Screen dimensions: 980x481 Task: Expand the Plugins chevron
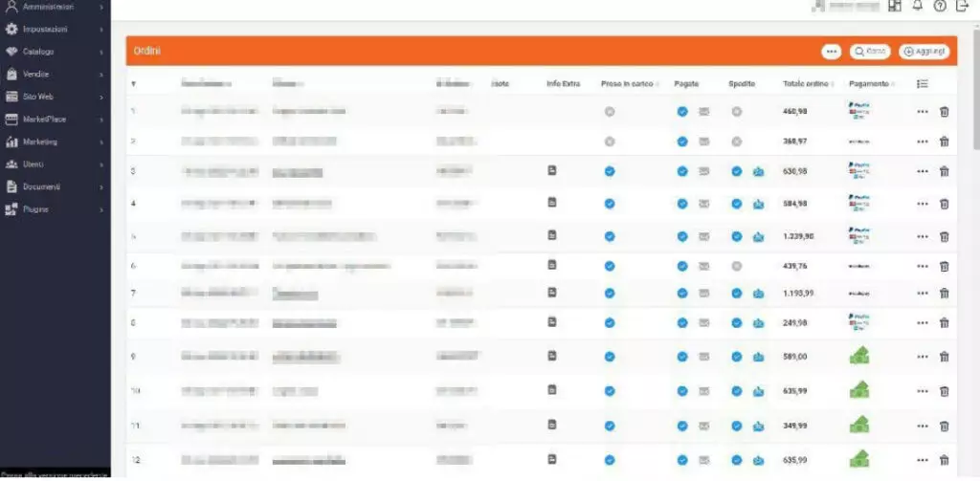(101, 209)
